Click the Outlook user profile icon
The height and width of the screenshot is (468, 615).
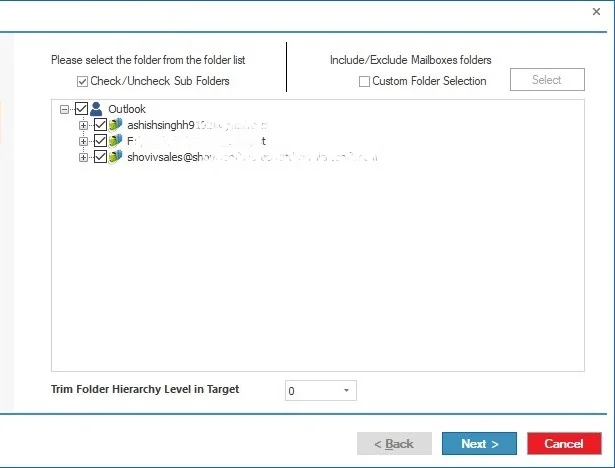click(x=96, y=109)
